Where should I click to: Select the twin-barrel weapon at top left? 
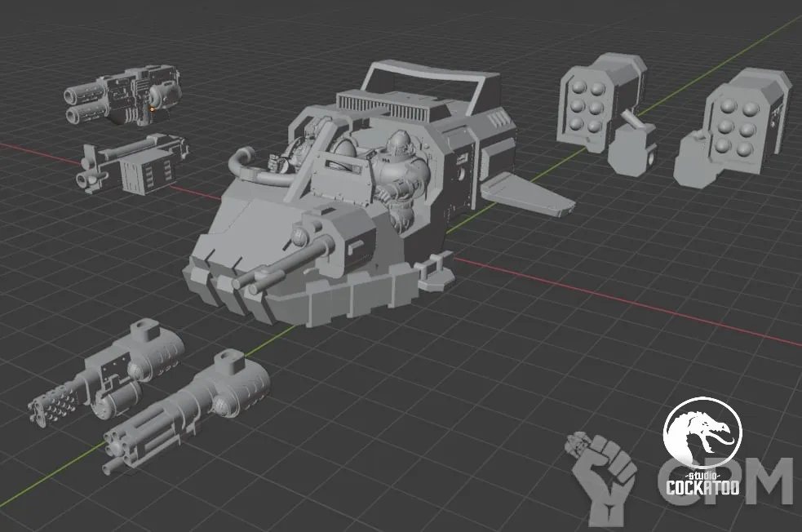(x=122, y=95)
